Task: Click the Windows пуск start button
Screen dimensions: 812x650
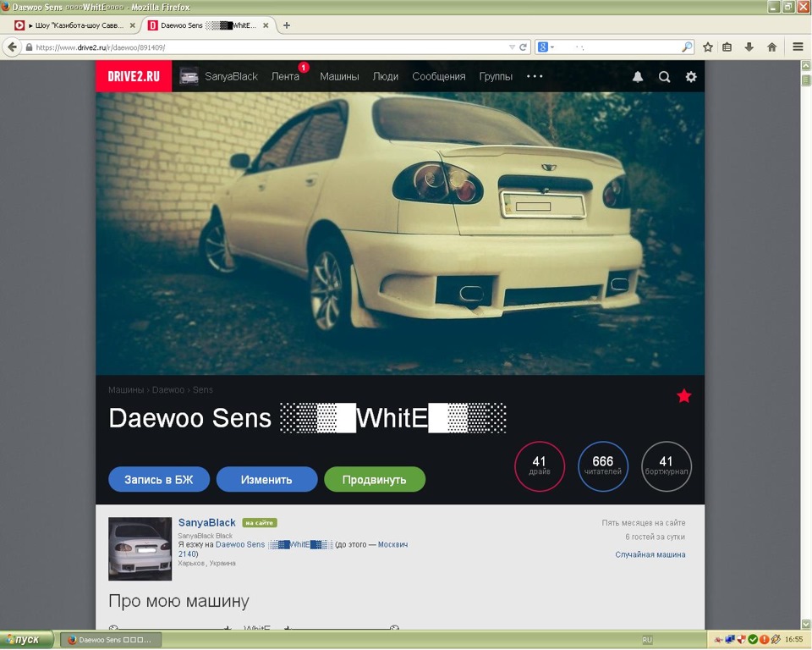Action: click(x=26, y=640)
